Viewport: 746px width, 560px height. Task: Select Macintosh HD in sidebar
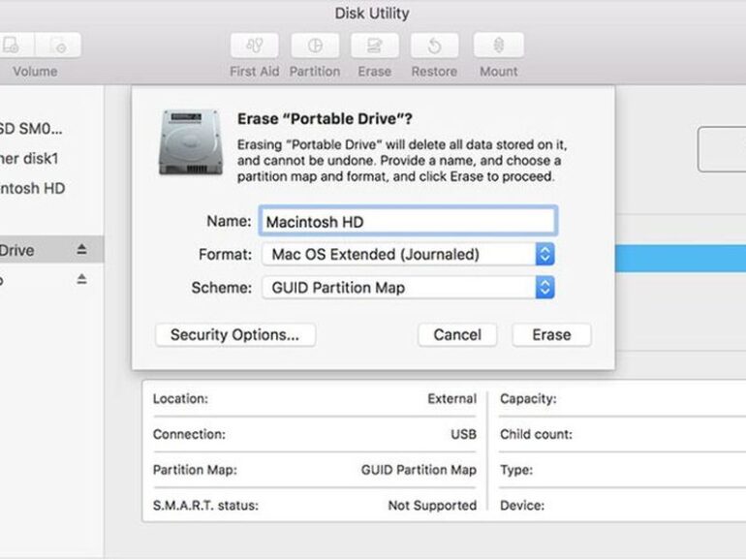pos(33,189)
